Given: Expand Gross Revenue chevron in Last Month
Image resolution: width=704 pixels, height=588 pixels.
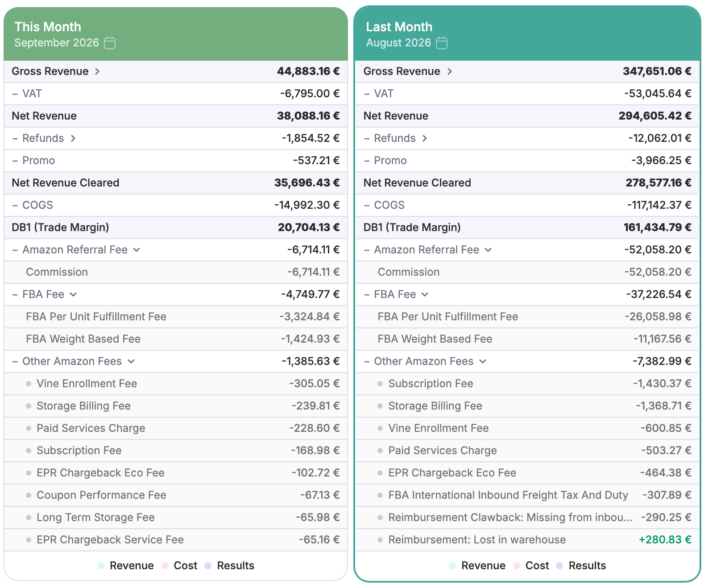Looking at the screenshot, I should [x=449, y=71].
